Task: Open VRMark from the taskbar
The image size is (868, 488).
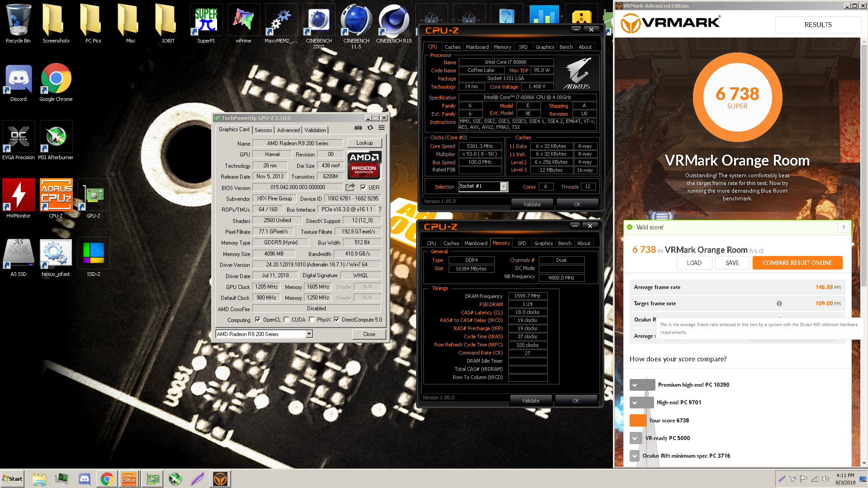Action: [x=220, y=479]
